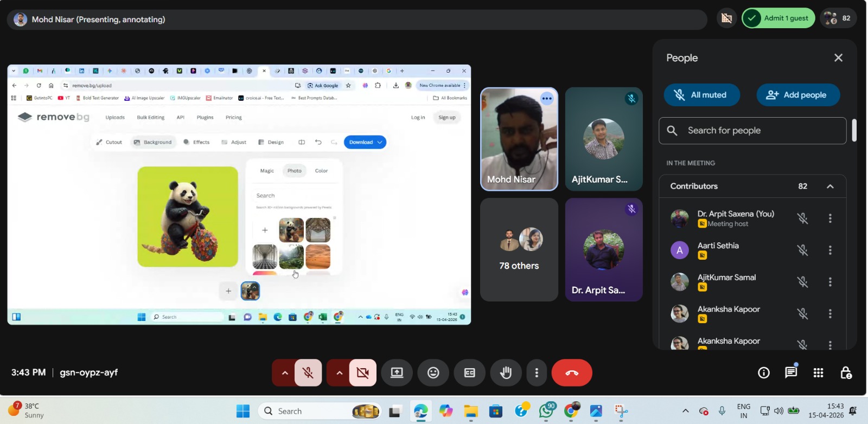The height and width of the screenshot is (424, 868).
Task: Expand audio settings arrow beside microphone
Action: pyautogui.click(x=284, y=373)
